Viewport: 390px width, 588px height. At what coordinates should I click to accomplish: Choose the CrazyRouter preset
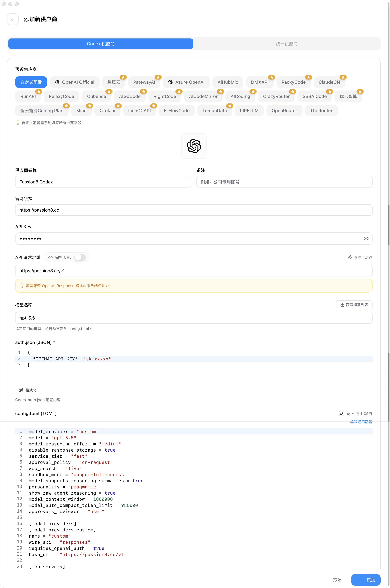pos(276,96)
